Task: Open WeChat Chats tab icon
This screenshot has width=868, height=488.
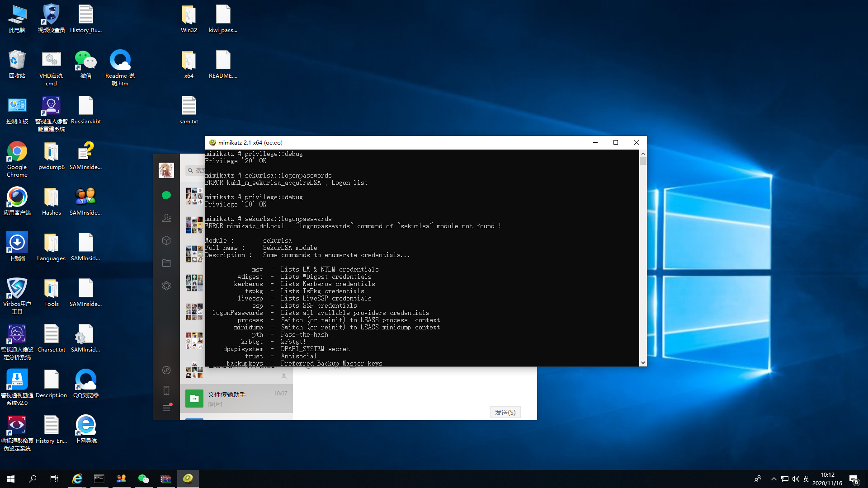Action: click(166, 195)
